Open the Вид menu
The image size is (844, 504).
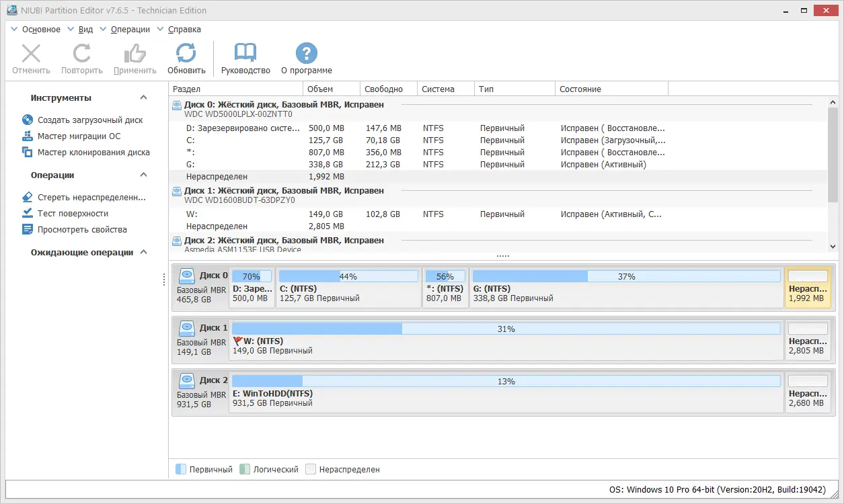pos(85,29)
